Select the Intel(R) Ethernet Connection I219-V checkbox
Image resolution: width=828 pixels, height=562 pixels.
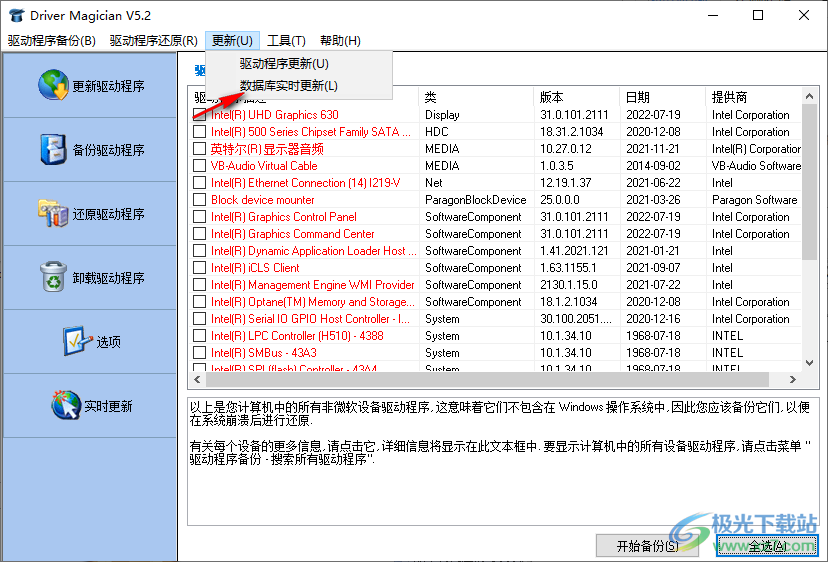click(x=200, y=183)
